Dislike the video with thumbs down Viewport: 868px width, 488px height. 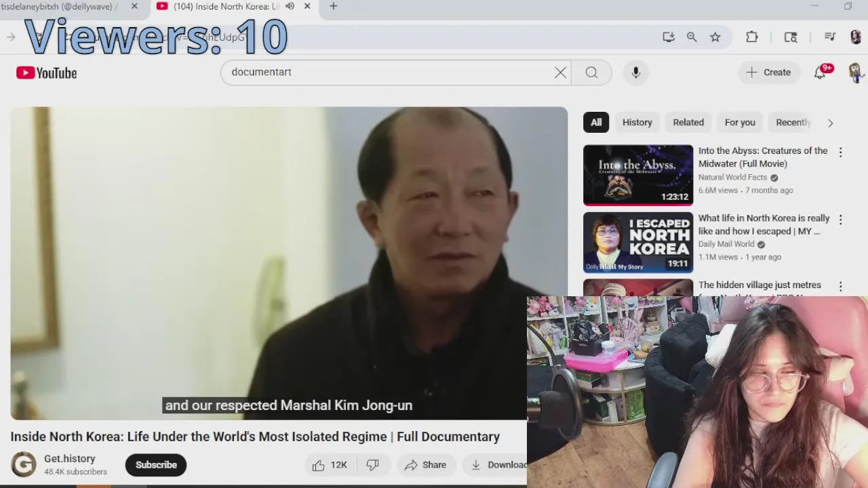(372, 465)
